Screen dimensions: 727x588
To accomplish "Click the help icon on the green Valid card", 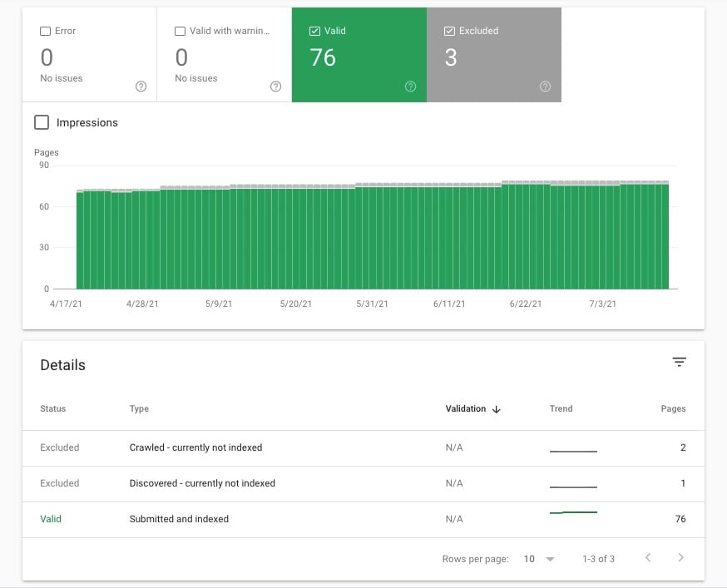I will [410, 86].
